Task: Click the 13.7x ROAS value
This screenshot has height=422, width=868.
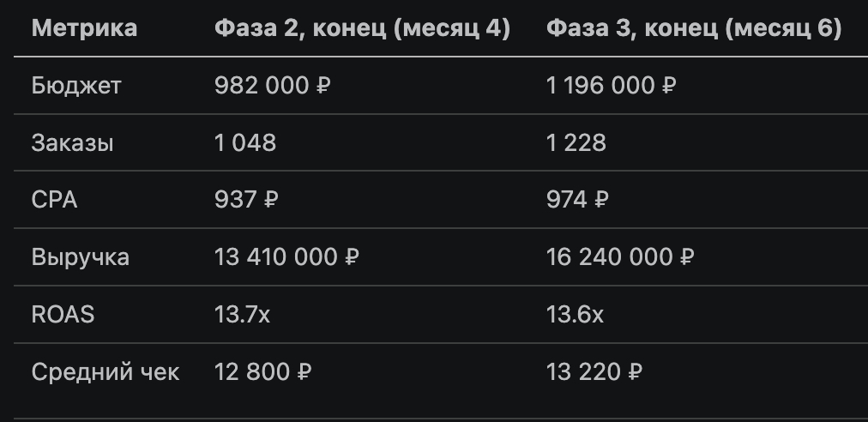Action: coord(242,315)
